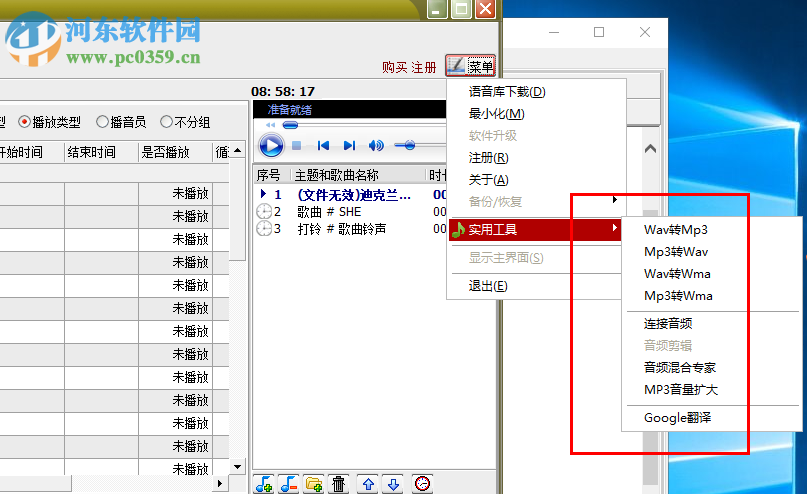Launch the MP3音量扩大 tool
Screen dimensions: 807x494
712,390
